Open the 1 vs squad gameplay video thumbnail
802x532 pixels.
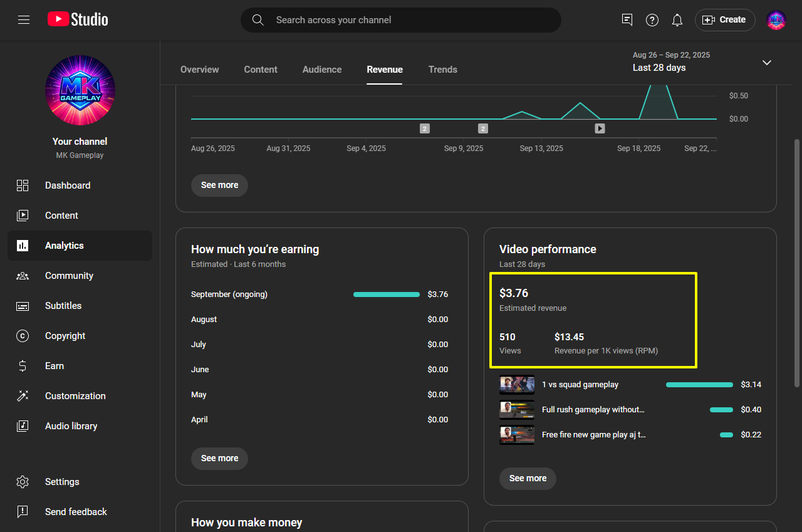click(x=517, y=385)
